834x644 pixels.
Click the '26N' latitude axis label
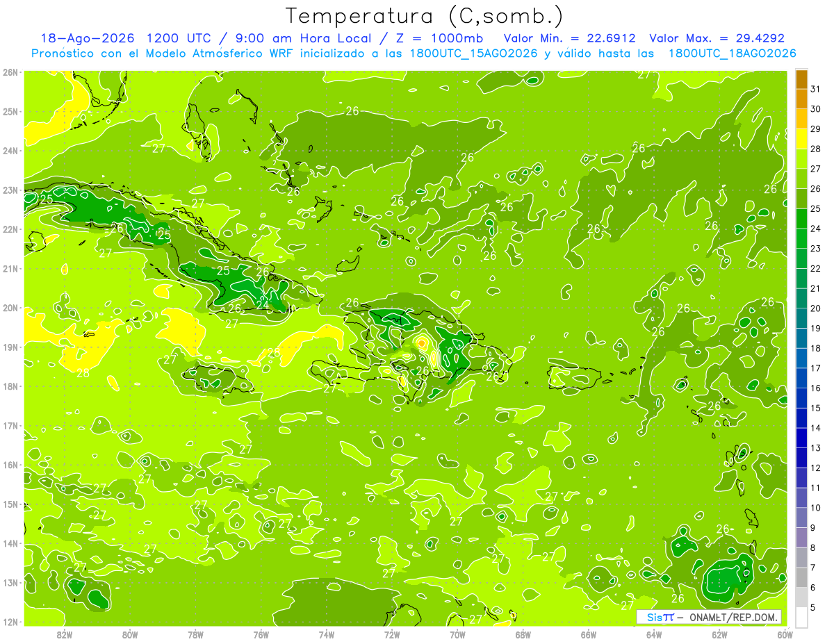10,72
